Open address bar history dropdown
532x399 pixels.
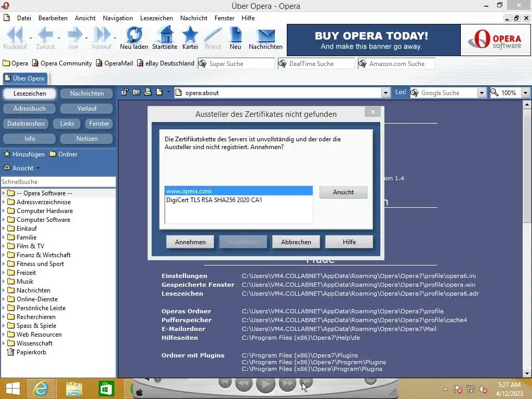click(385, 92)
